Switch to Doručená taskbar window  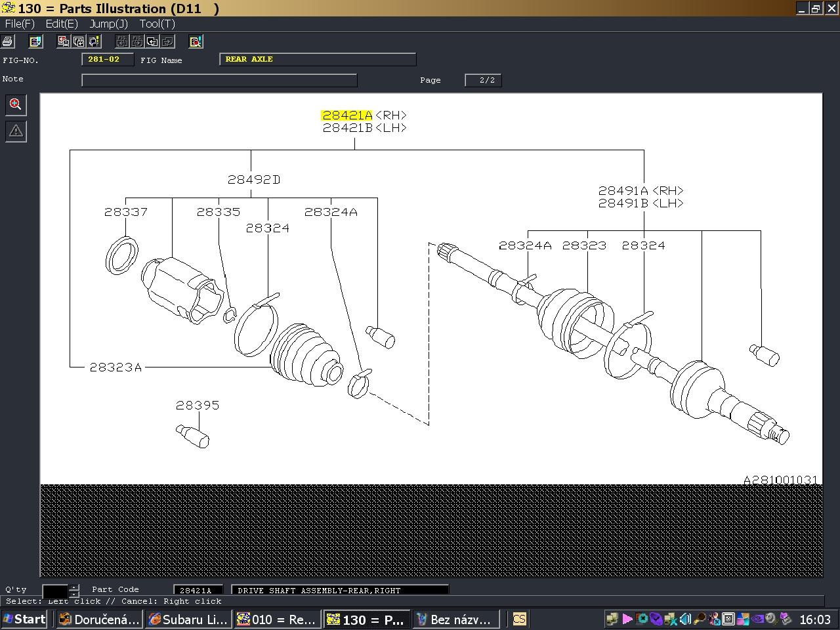point(100,619)
